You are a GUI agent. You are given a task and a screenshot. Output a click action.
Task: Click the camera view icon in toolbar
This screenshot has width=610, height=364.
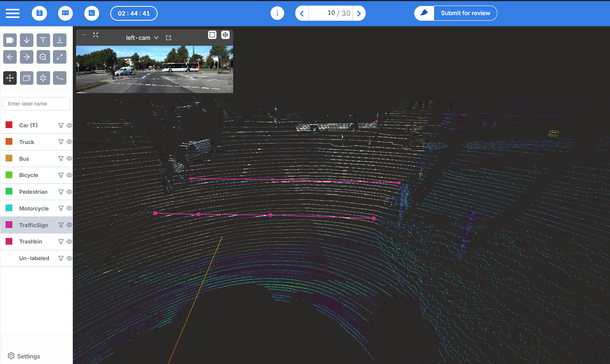pos(10,40)
